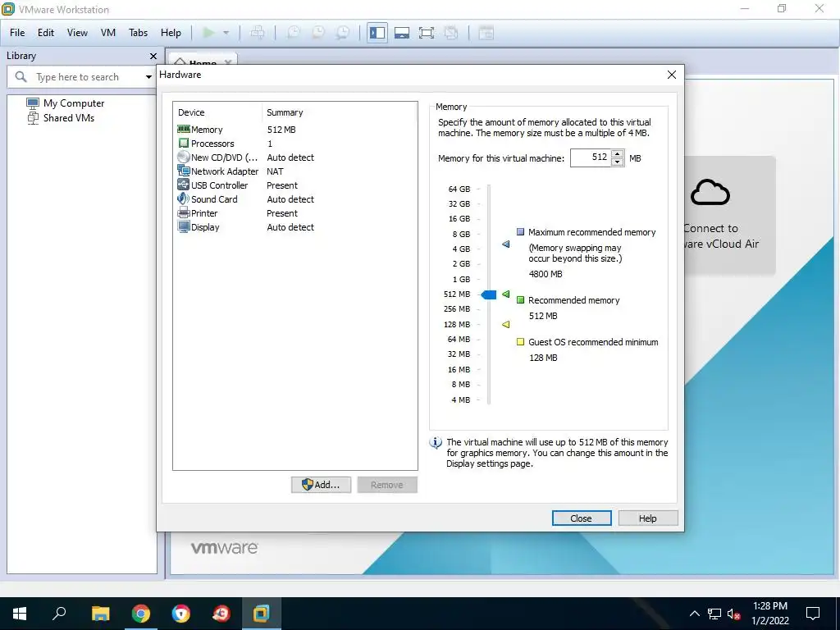Click the Take Snapshot toolbar icon
Screen dimensions: 840x630
294,33
